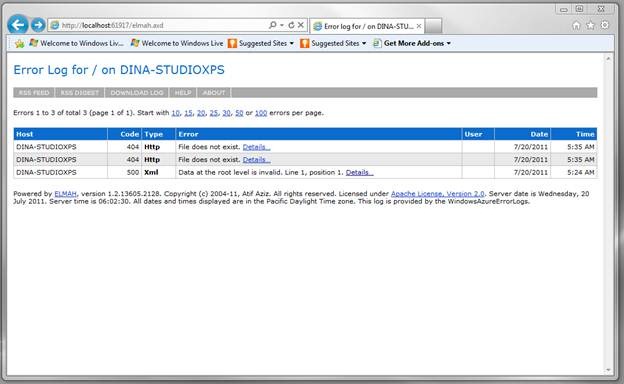Open the RSS FEED menu item
The height and width of the screenshot is (384, 624).
coord(34,93)
